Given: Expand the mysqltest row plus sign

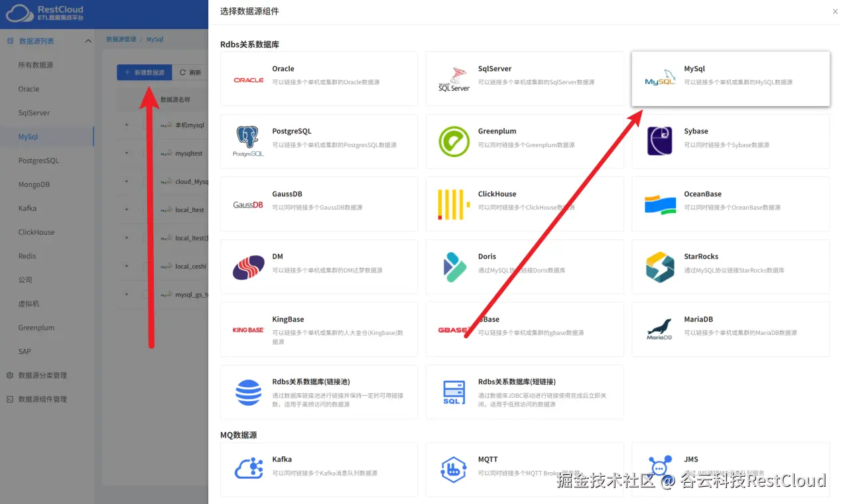Looking at the screenshot, I should 127,153.
